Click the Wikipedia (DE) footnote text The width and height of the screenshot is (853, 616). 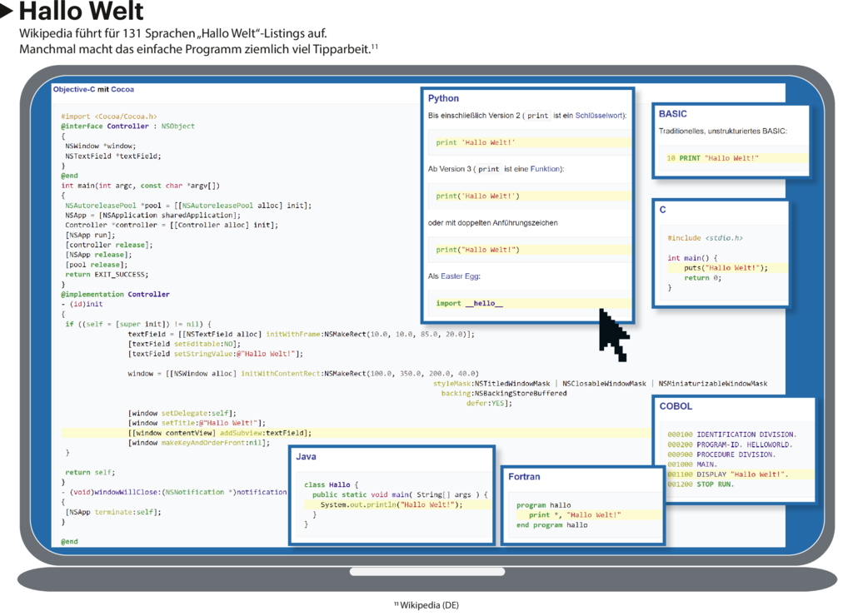(428, 605)
